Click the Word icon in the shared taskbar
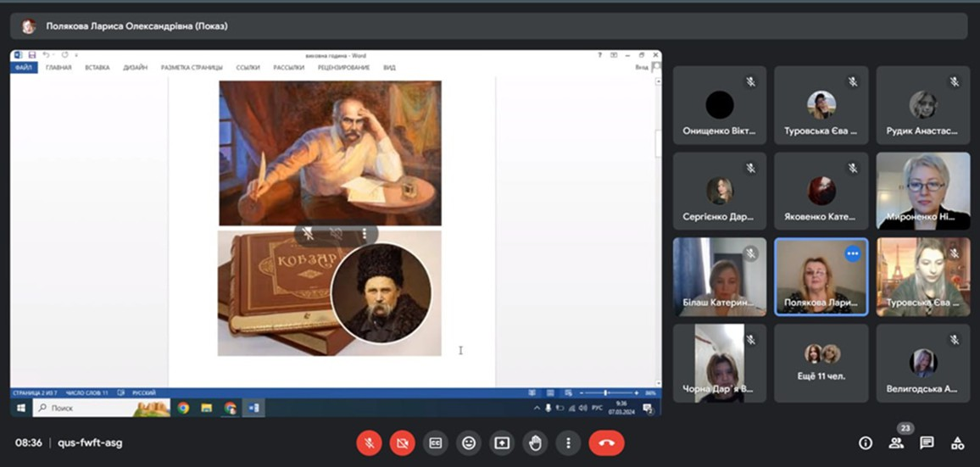The width and height of the screenshot is (980, 467). 253,409
